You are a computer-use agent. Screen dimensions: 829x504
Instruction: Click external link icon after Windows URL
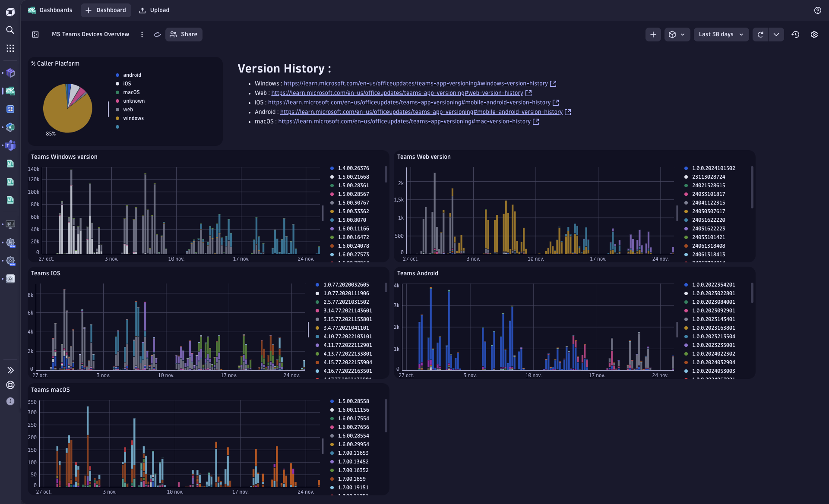tap(553, 84)
